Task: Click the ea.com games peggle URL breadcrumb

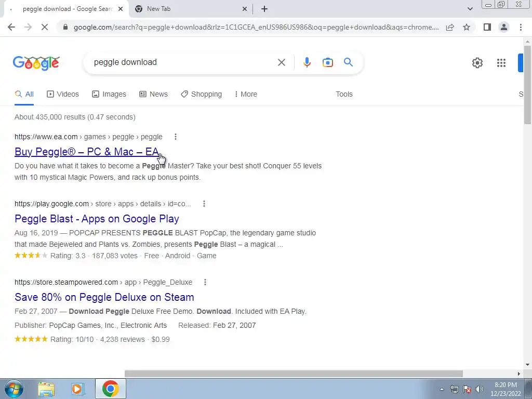Action: click(x=88, y=137)
